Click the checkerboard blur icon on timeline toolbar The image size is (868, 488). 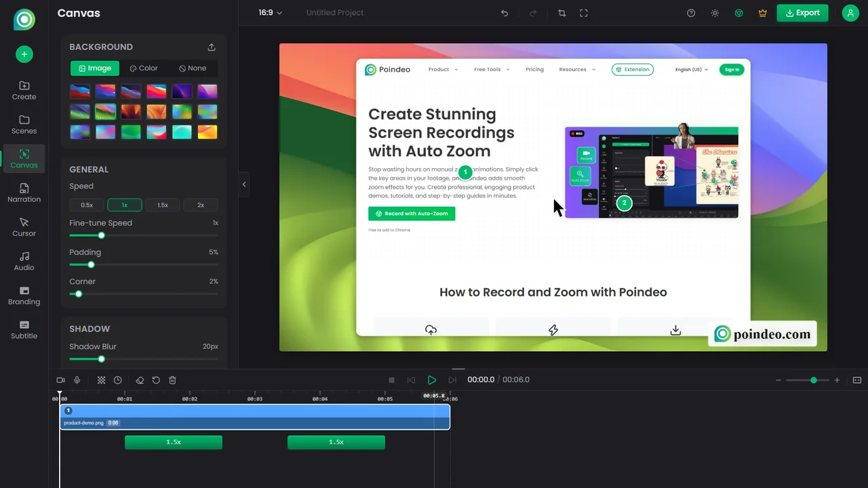point(101,380)
